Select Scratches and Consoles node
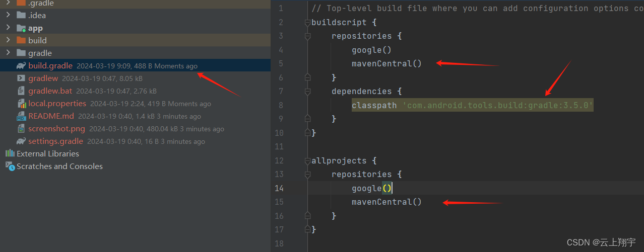Screen dimensions: 644x252 point(59,166)
